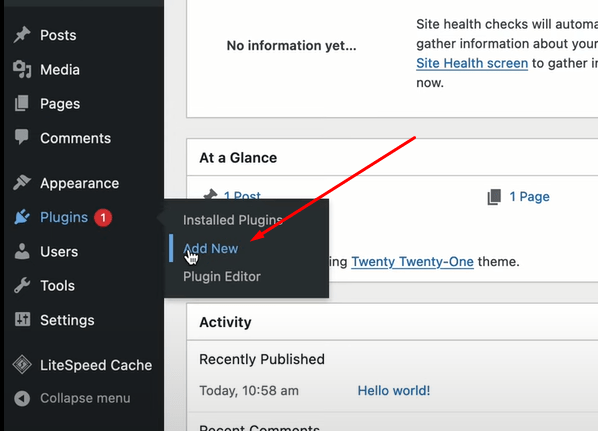The width and height of the screenshot is (598, 431).
Task: Open the Tools menu
Action: pyautogui.click(x=58, y=286)
